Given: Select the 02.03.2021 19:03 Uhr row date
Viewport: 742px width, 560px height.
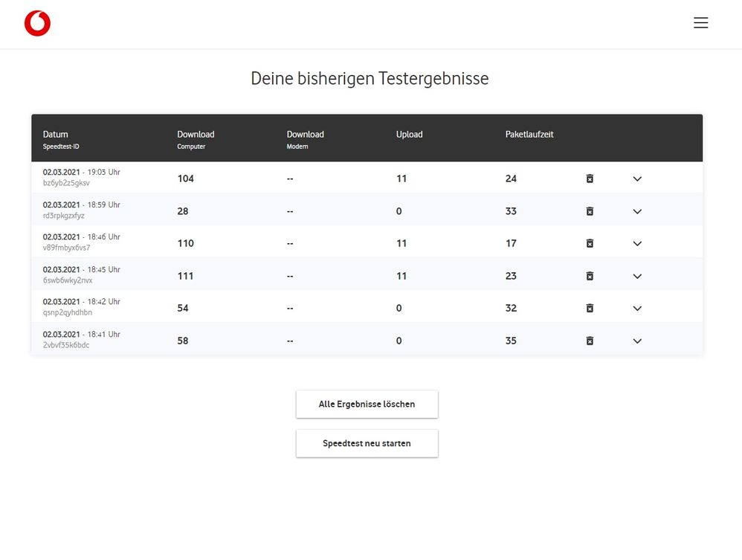Looking at the screenshot, I should [81, 172].
